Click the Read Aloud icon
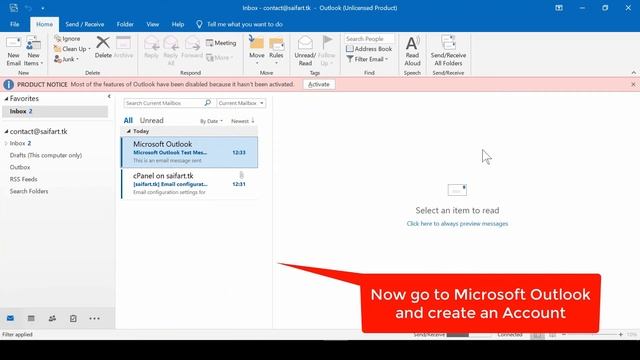640x360 pixels. coord(412,51)
